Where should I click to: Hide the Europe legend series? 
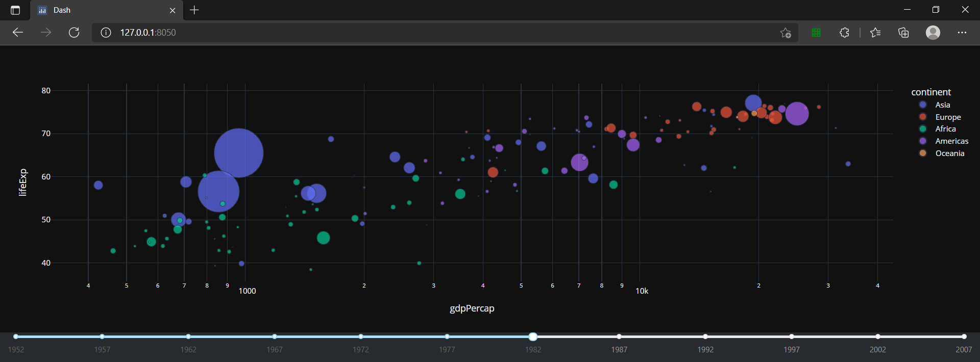pos(947,117)
